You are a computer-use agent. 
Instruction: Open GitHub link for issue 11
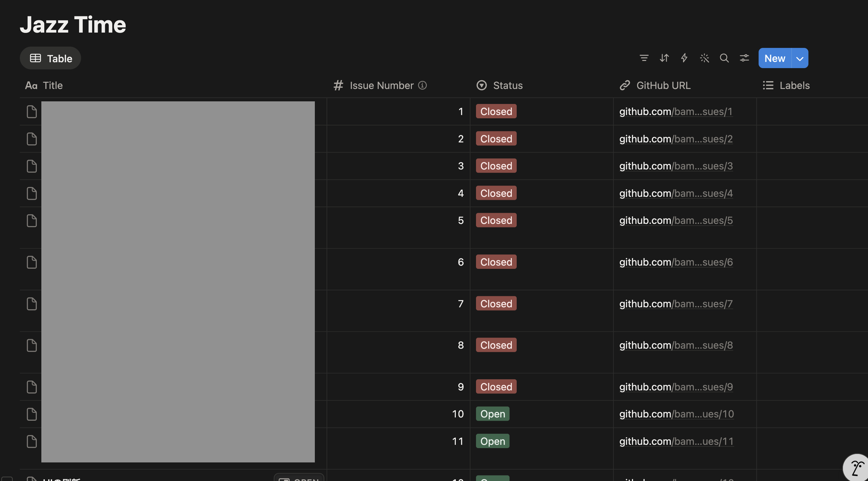[677, 441]
